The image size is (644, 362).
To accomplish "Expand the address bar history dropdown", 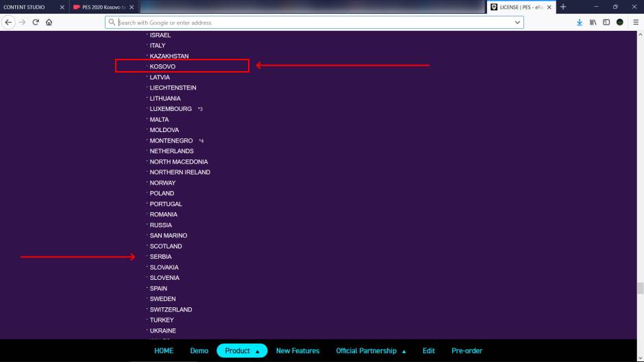I will click(x=517, y=22).
